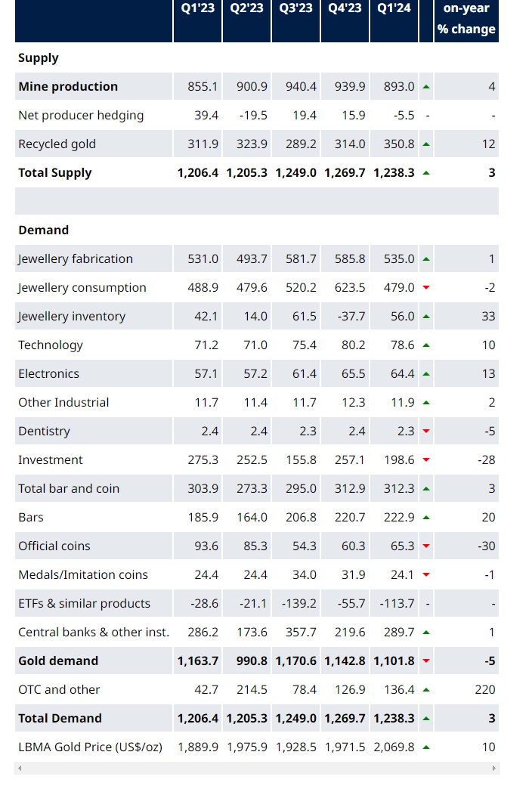
Task: Select the green up arrow in Bars row
Action: [x=426, y=518]
